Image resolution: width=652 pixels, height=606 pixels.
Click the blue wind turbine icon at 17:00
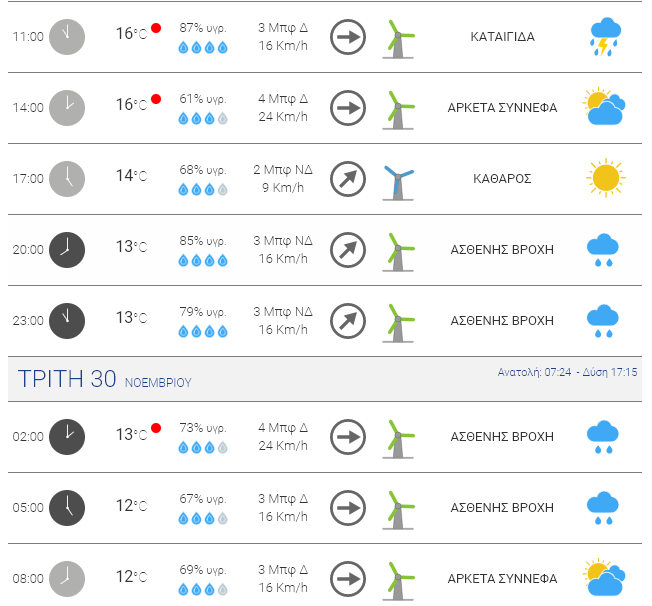398,183
